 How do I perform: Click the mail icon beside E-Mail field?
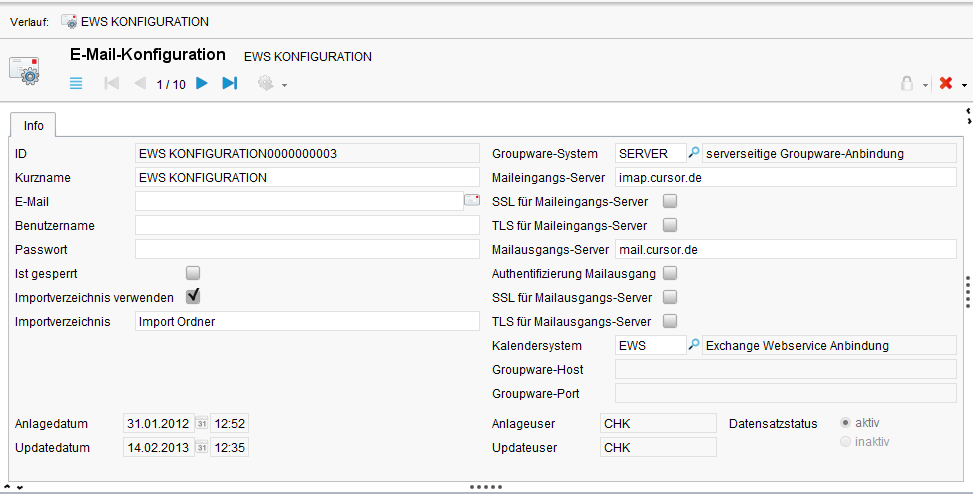tap(472, 201)
